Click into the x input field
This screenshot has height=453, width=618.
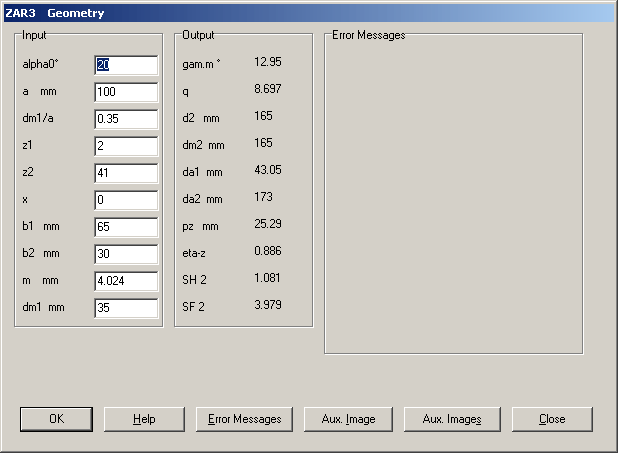pyautogui.click(x=126, y=200)
